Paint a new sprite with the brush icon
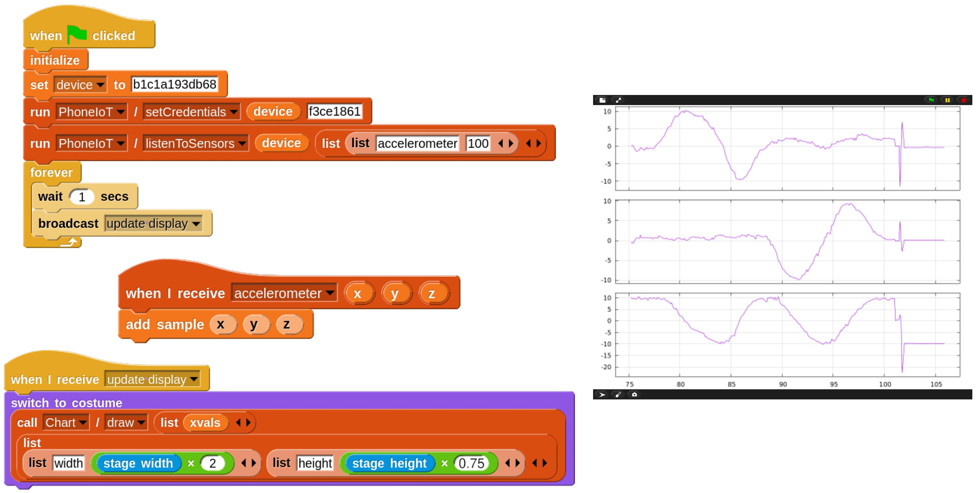Screen dimensions: 980x493 [618, 395]
